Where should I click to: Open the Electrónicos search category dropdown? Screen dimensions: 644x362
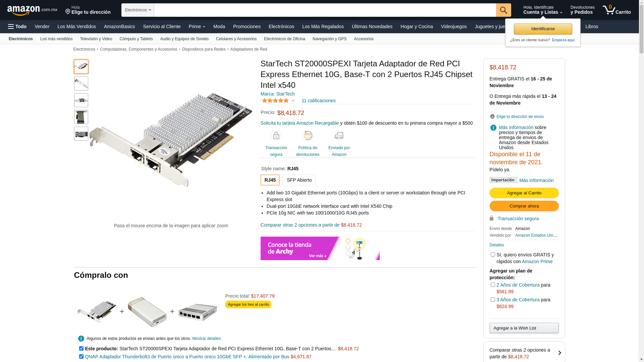[x=138, y=10]
